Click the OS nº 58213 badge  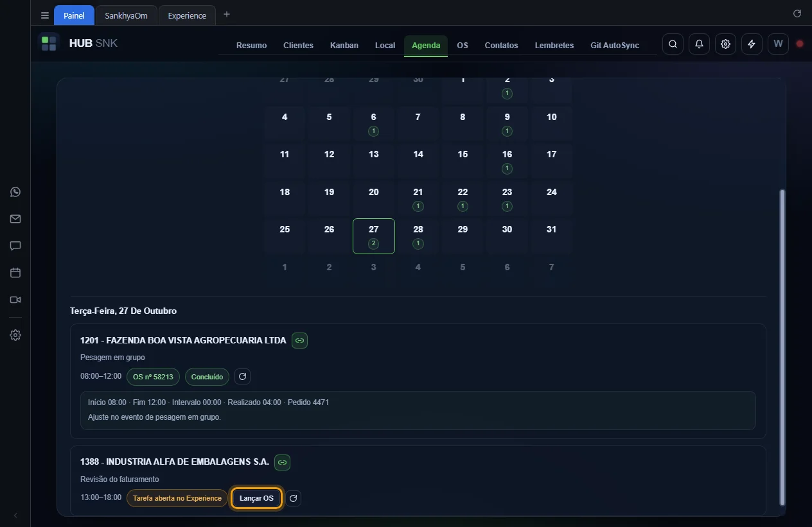coord(153,377)
